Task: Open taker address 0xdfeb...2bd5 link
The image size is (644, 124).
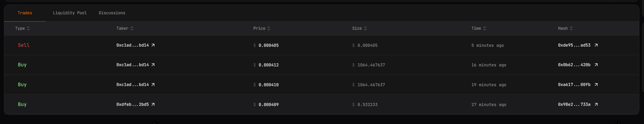Action: [132, 104]
